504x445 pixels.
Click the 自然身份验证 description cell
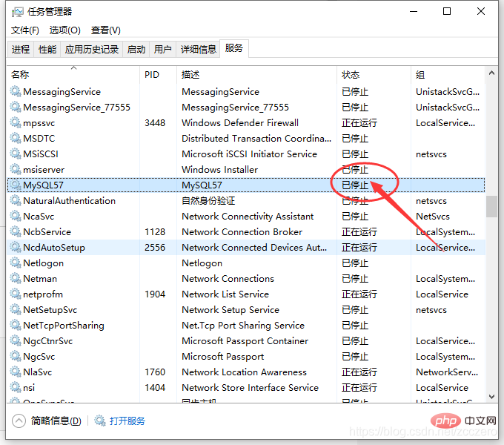[x=208, y=201]
